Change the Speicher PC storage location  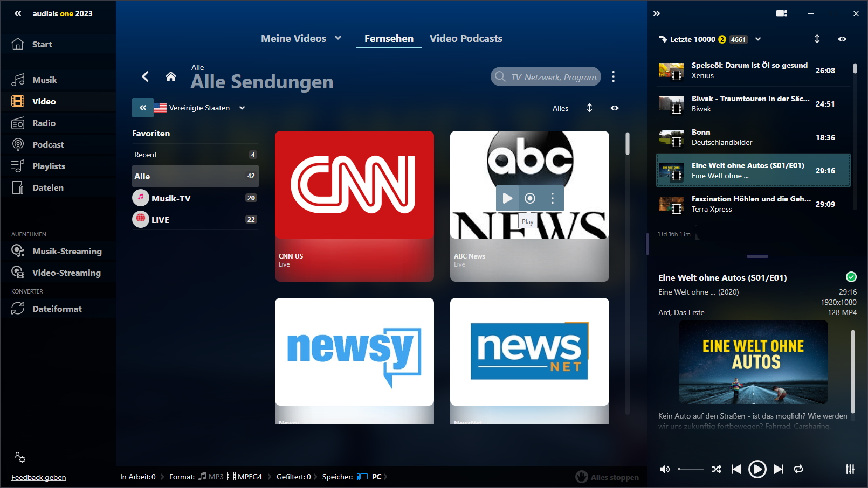(x=369, y=477)
